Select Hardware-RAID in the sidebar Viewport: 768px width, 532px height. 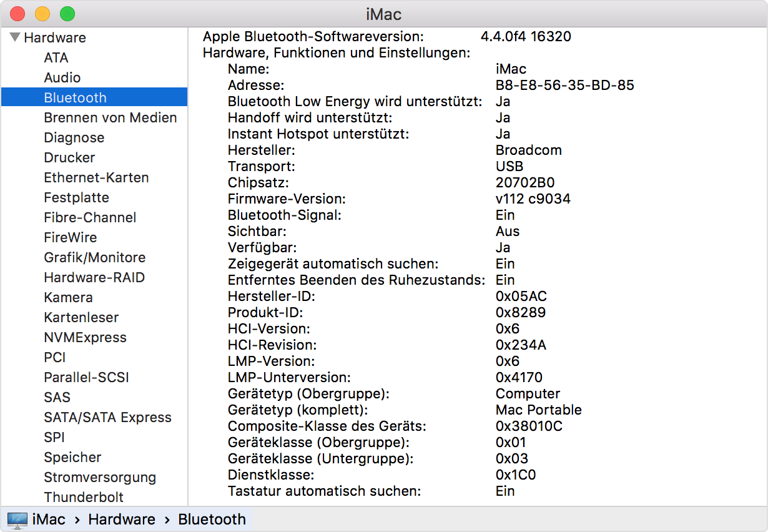[94, 277]
